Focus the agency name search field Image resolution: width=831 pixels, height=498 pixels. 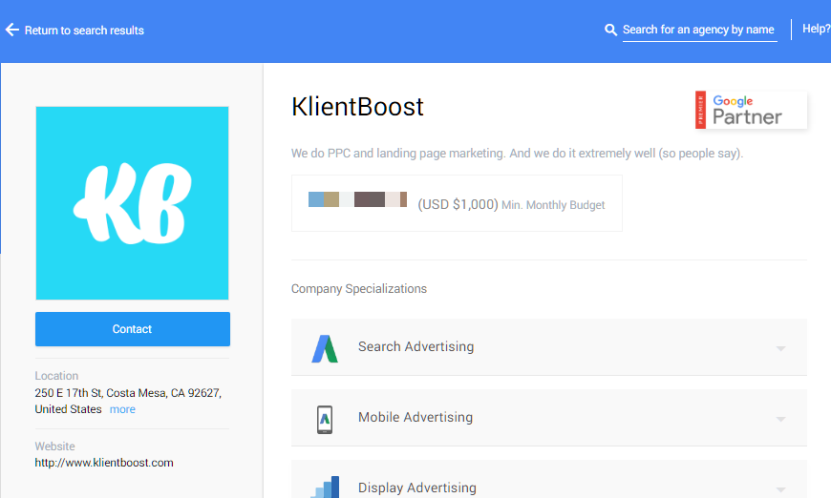tap(700, 30)
